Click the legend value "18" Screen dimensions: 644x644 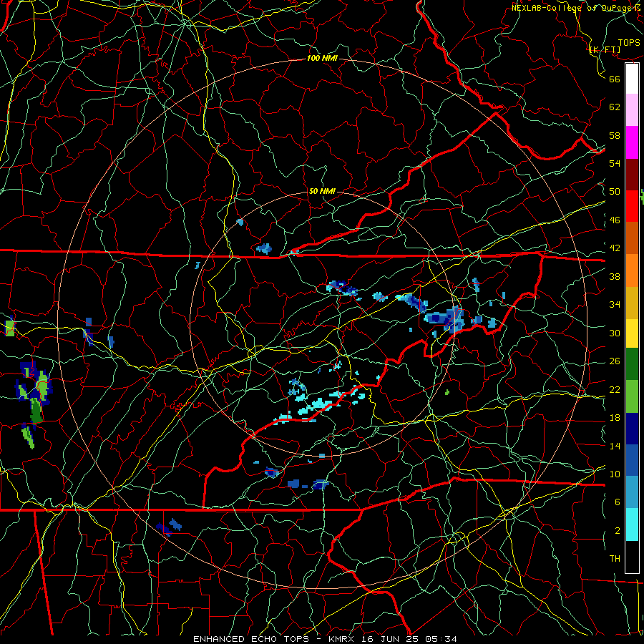tap(615, 418)
